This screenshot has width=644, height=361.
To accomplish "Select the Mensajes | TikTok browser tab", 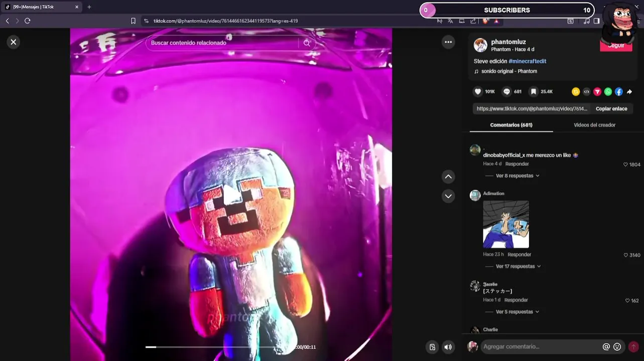I will coord(41,7).
